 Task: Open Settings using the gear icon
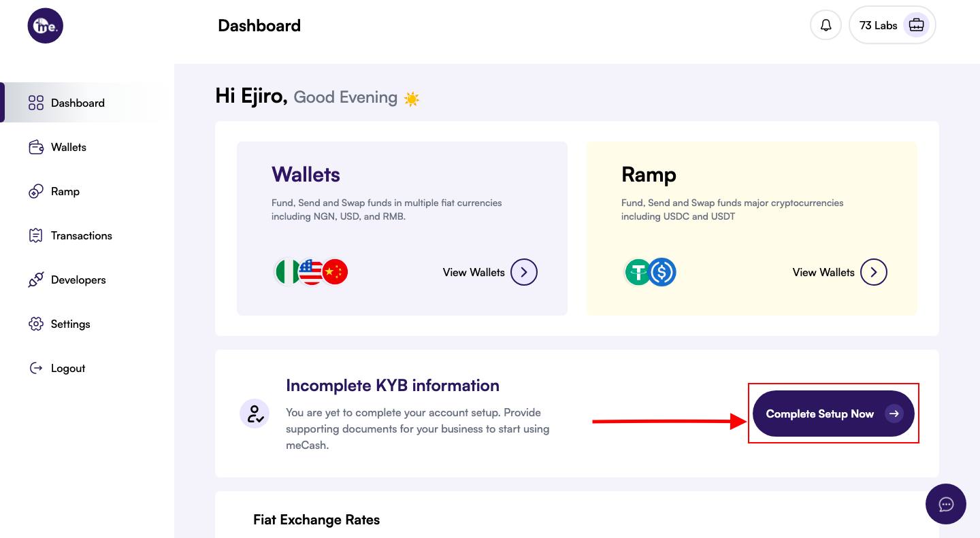35,324
